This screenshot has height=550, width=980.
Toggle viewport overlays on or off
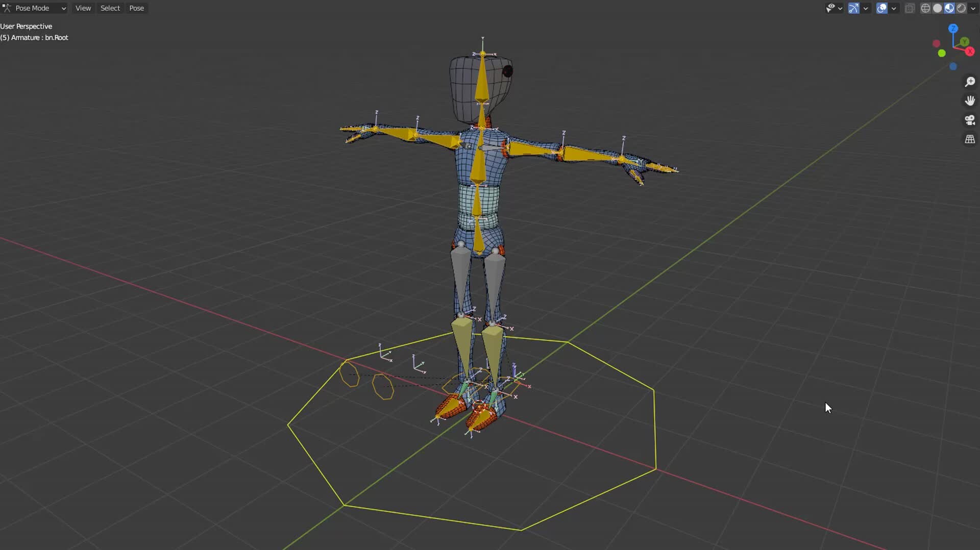pos(881,8)
